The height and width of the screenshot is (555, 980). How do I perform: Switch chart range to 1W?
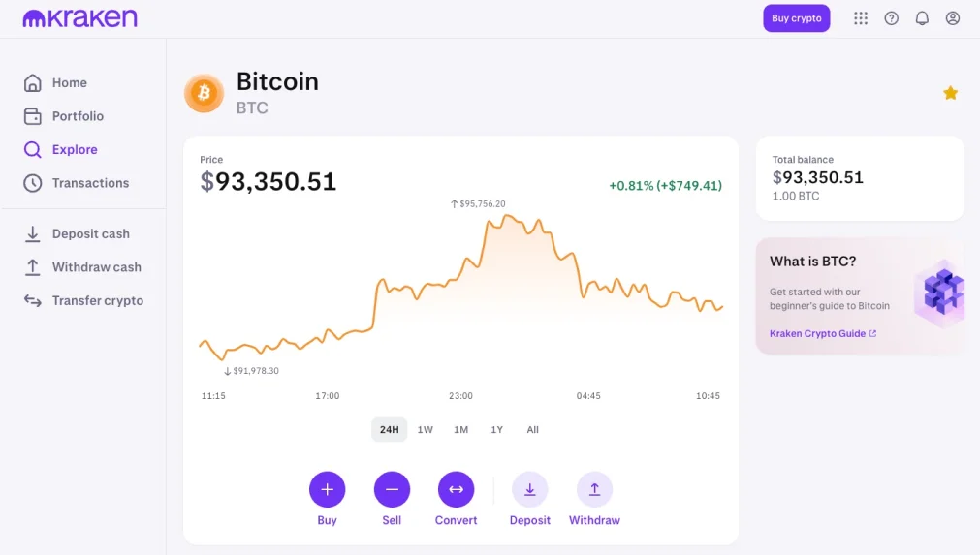[x=425, y=429]
